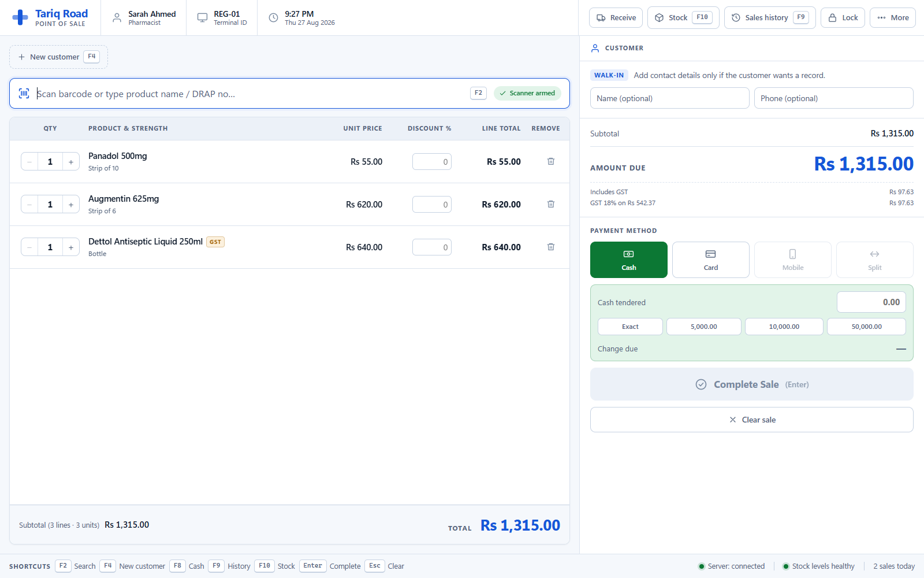924x578 pixels.
Task: Expand the More menu
Action: [x=893, y=18]
